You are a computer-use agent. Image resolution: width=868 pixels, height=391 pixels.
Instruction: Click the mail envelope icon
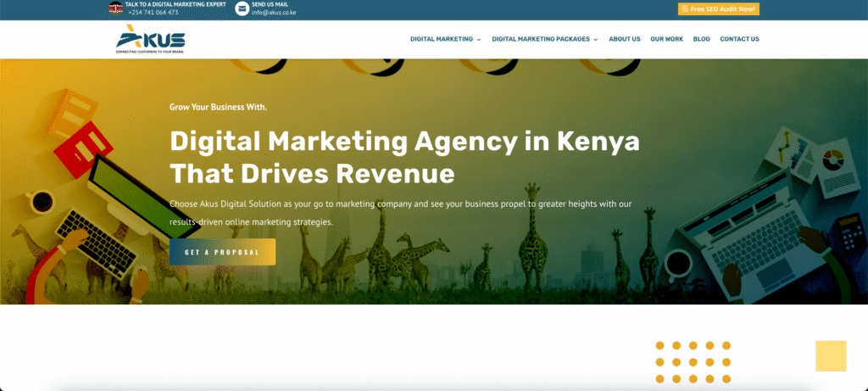tap(242, 8)
